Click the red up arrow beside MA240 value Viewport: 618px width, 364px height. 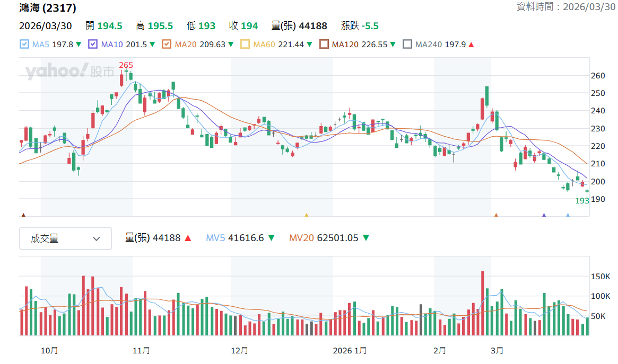[x=471, y=45]
